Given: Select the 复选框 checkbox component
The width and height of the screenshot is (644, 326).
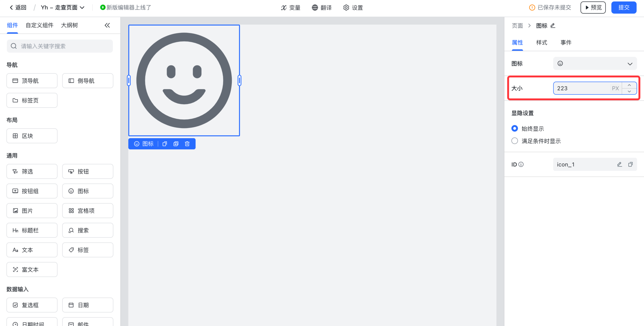Looking at the screenshot, I should [x=32, y=305].
